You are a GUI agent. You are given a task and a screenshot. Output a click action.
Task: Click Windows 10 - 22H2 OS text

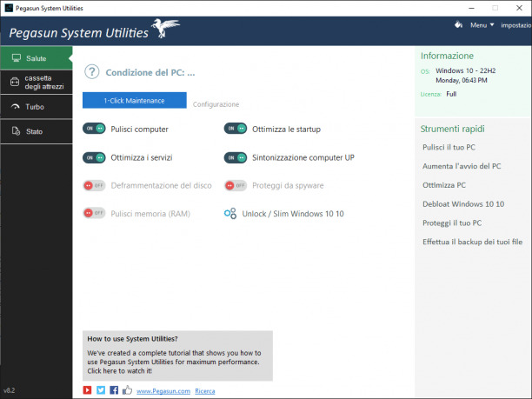466,70
